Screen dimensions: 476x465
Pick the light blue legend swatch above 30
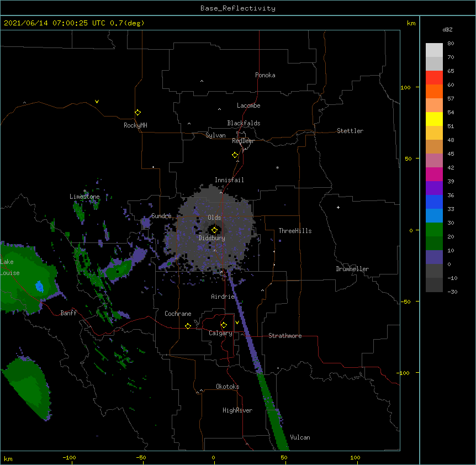pyautogui.click(x=434, y=215)
